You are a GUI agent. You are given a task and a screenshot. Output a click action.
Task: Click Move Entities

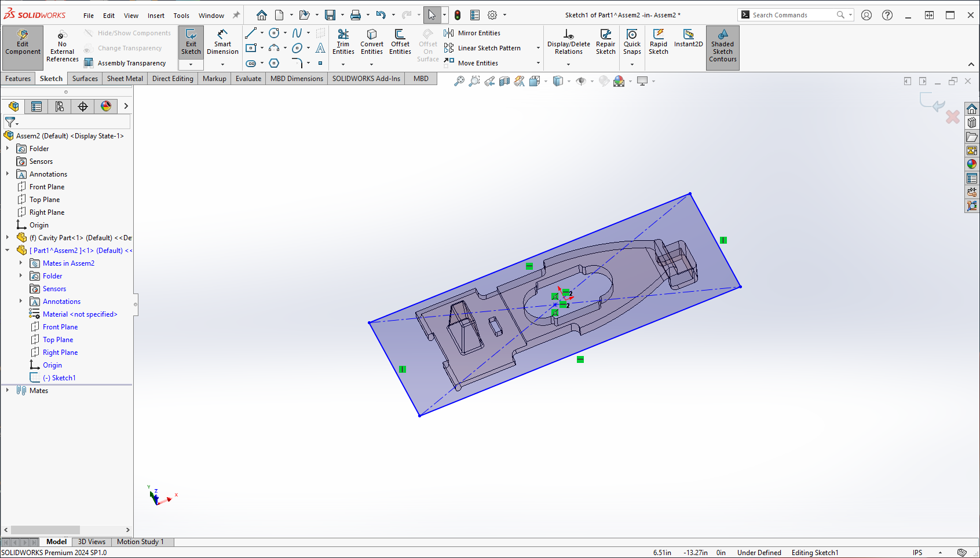tap(471, 63)
